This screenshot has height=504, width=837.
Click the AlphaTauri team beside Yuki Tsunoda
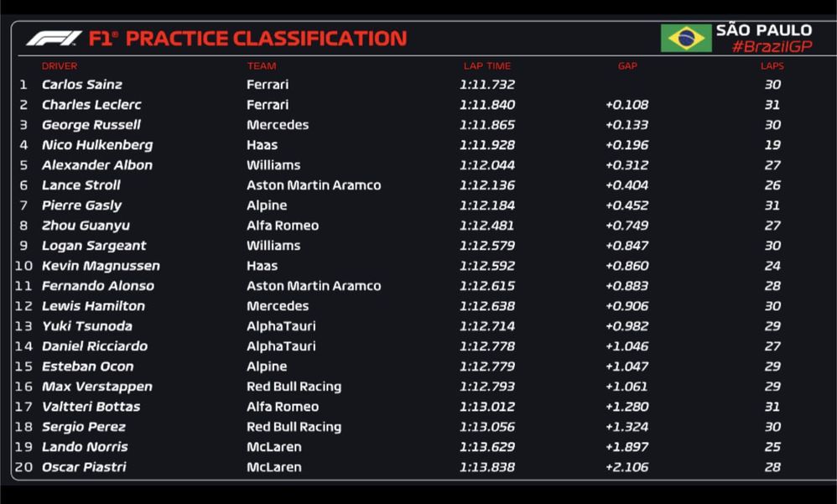tap(281, 326)
